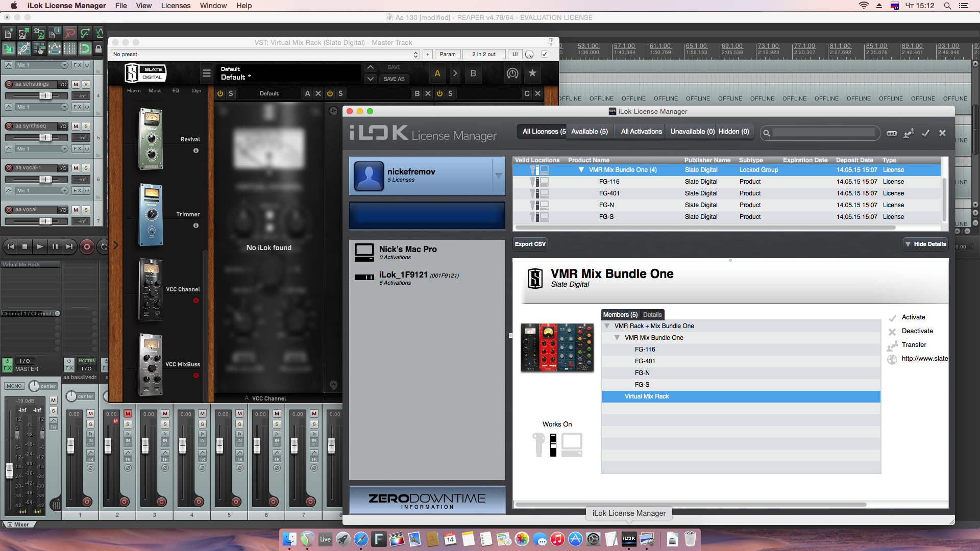Open the nickefremov account dropdown

(x=498, y=176)
